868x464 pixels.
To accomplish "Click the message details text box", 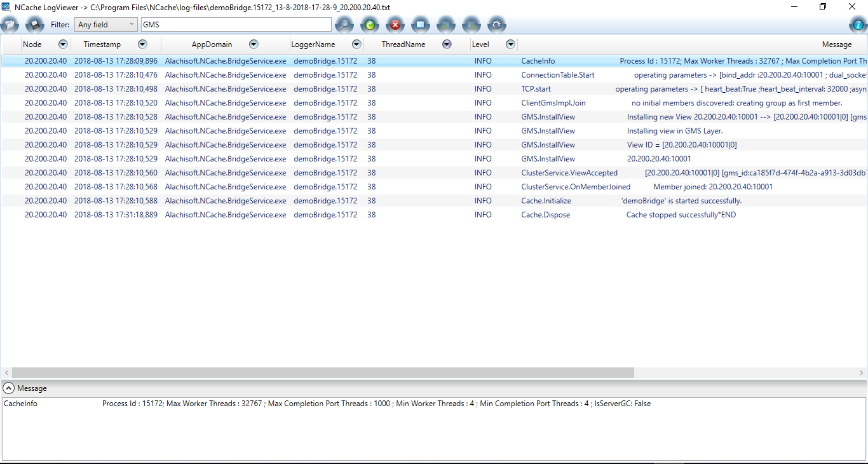I will (x=434, y=429).
